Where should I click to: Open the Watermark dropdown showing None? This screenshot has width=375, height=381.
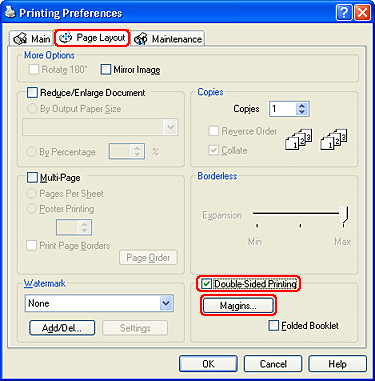tap(99, 303)
